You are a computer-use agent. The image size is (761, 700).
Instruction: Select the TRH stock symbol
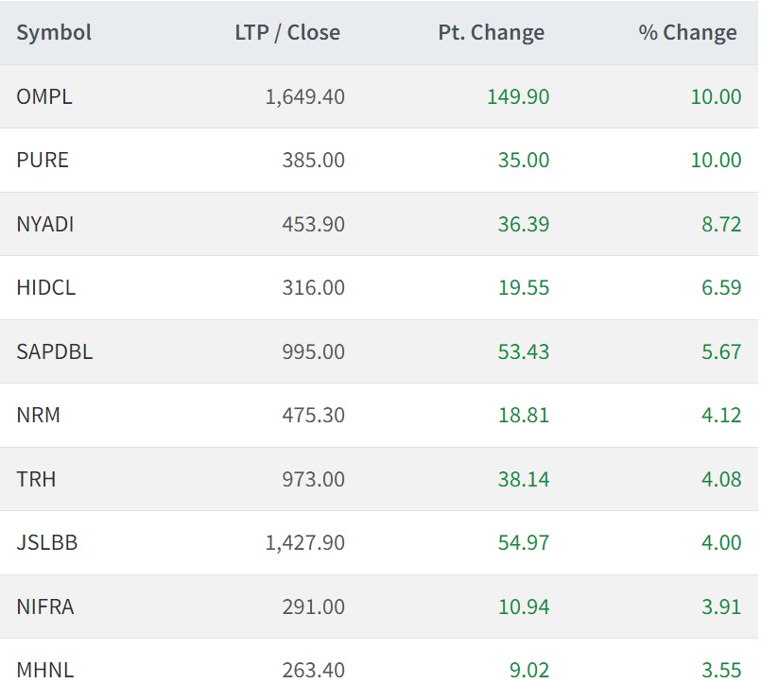(36, 479)
